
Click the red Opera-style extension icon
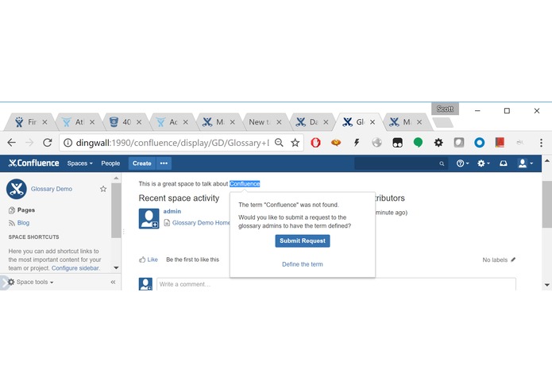(315, 142)
